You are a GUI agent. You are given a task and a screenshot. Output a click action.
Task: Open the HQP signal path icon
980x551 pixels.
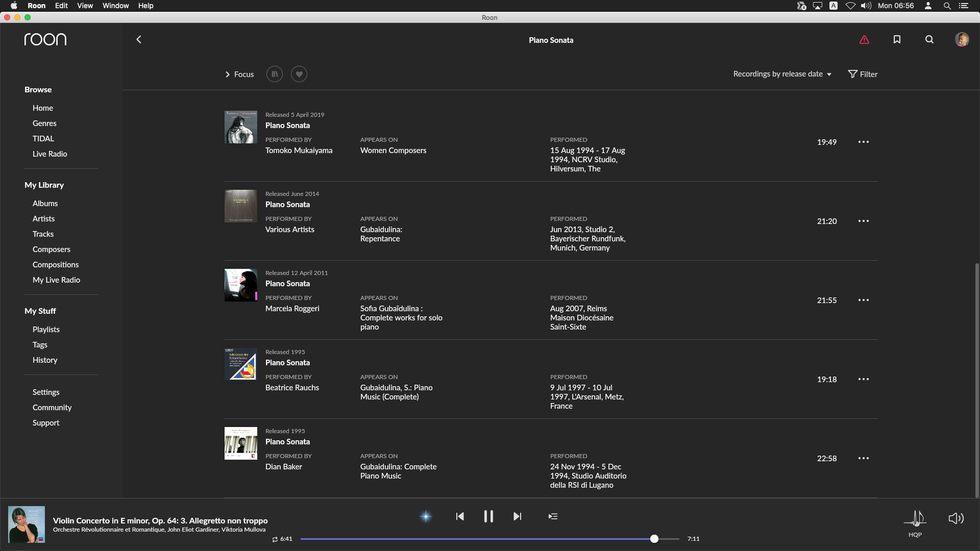click(x=915, y=519)
